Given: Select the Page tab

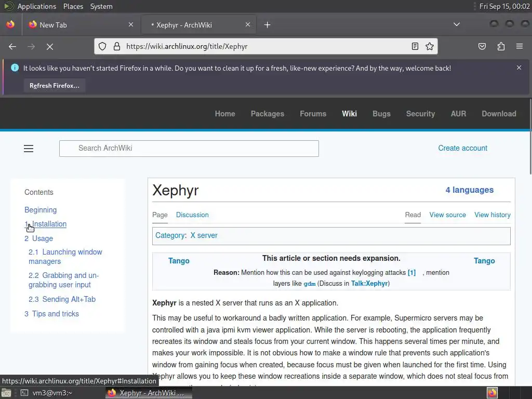Looking at the screenshot, I should tap(160, 215).
